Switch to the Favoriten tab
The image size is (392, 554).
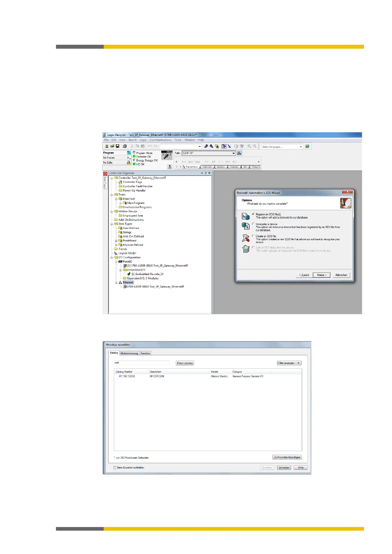coord(145,353)
